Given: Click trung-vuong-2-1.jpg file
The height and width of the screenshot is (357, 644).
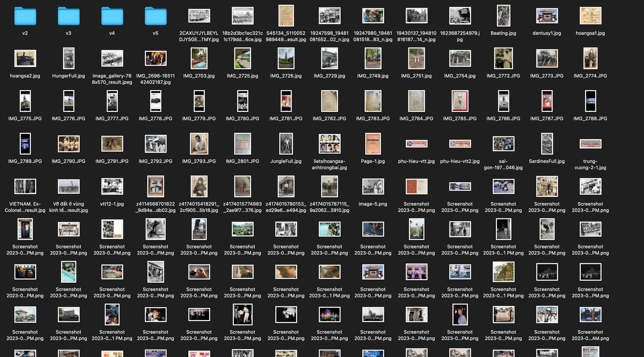Looking at the screenshot, I should pyautogui.click(x=590, y=144).
